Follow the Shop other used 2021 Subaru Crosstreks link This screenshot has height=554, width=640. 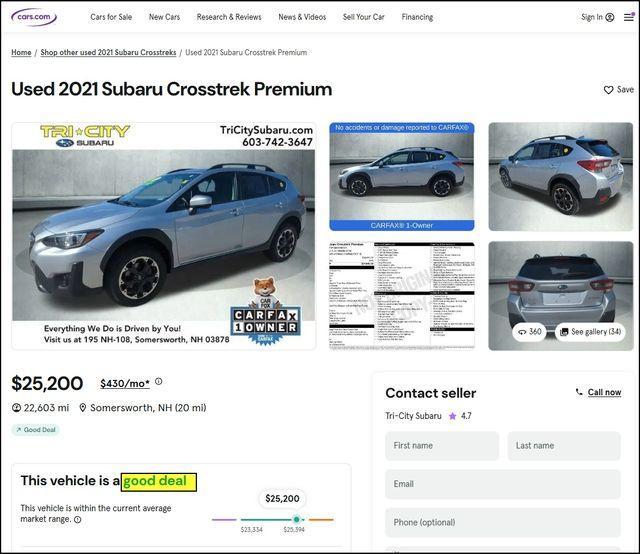click(108, 52)
